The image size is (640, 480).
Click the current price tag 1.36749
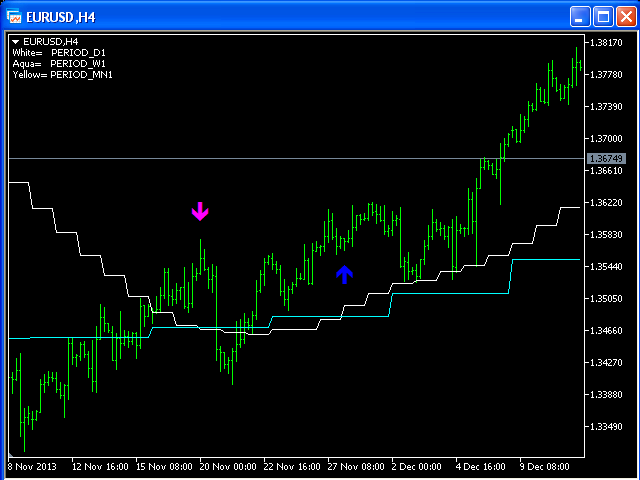click(x=607, y=159)
